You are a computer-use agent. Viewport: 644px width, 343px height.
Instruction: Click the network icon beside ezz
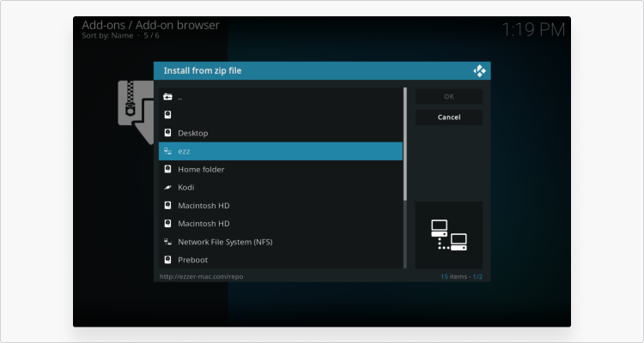167,151
